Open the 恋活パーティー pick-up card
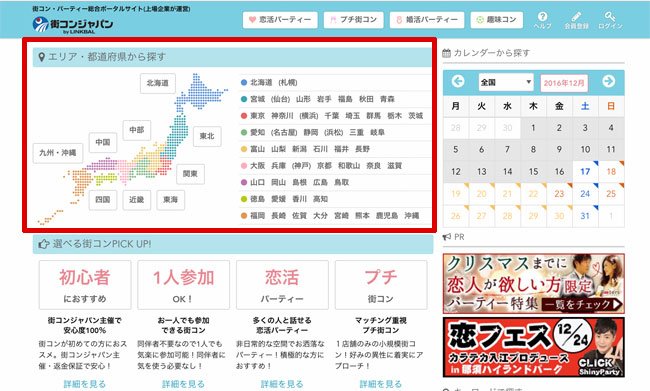650x391 pixels. [x=282, y=285]
